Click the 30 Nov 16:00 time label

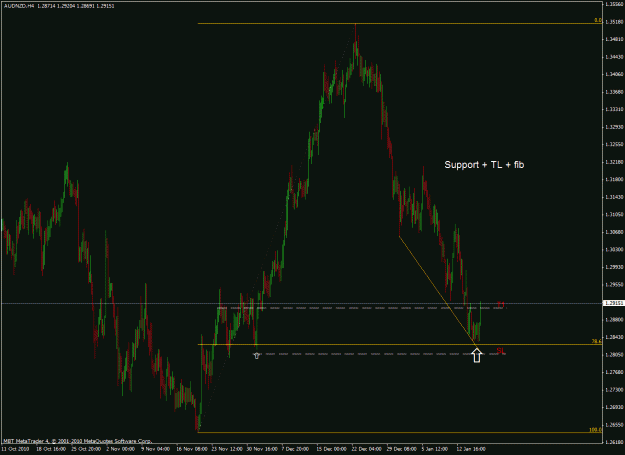click(x=262, y=449)
